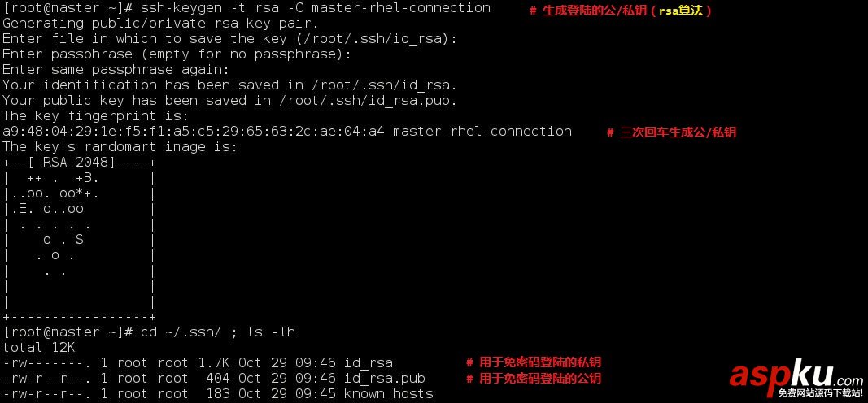This screenshot has width=868, height=403.
Task: Click the id_rsa file name in the listing
Action: pyautogui.click(x=368, y=363)
